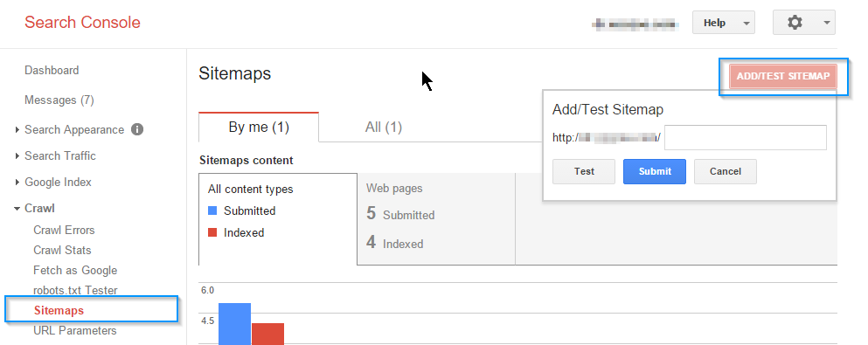
Task: Click the sitemap URL input field
Action: point(745,138)
